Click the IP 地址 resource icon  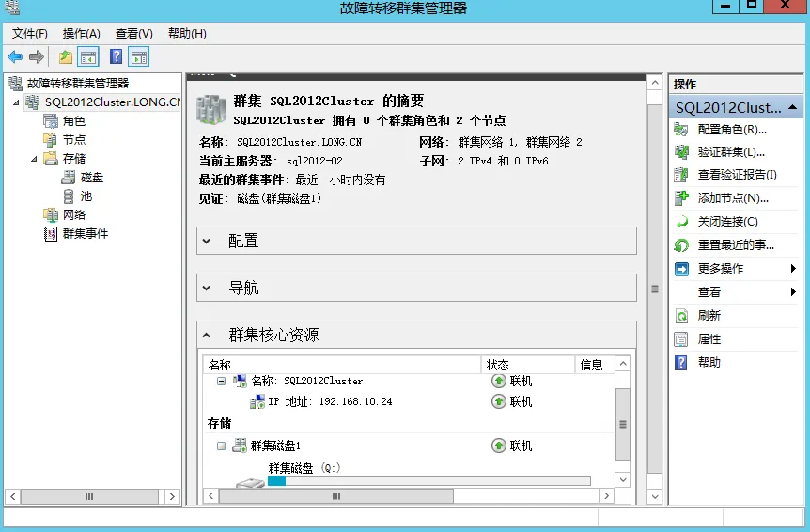pyautogui.click(x=257, y=401)
